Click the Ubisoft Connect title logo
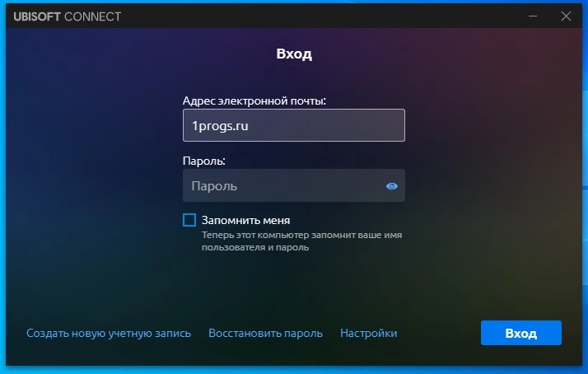 click(x=68, y=16)
